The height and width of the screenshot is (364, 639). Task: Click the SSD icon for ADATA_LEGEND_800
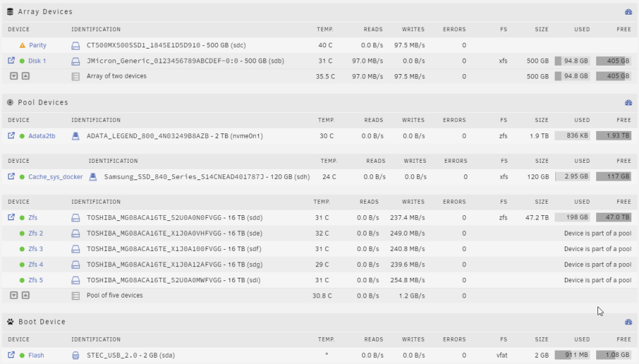pos(75,136)
